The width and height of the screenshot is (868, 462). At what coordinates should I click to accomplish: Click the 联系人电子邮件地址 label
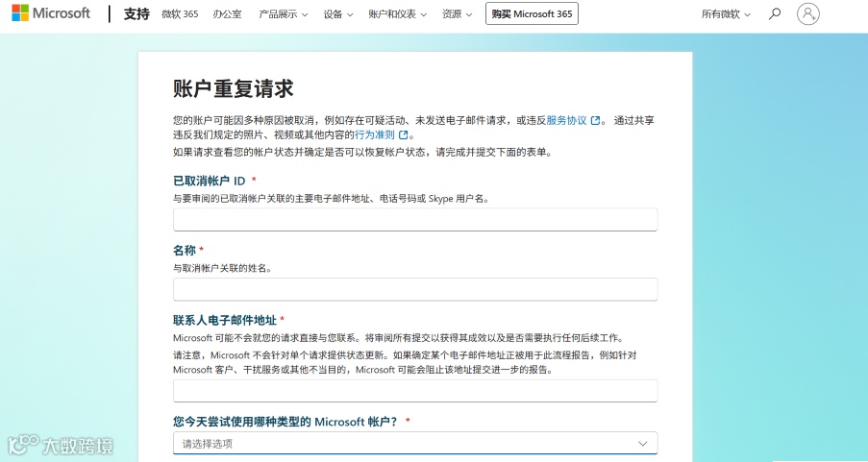[225, 320]
